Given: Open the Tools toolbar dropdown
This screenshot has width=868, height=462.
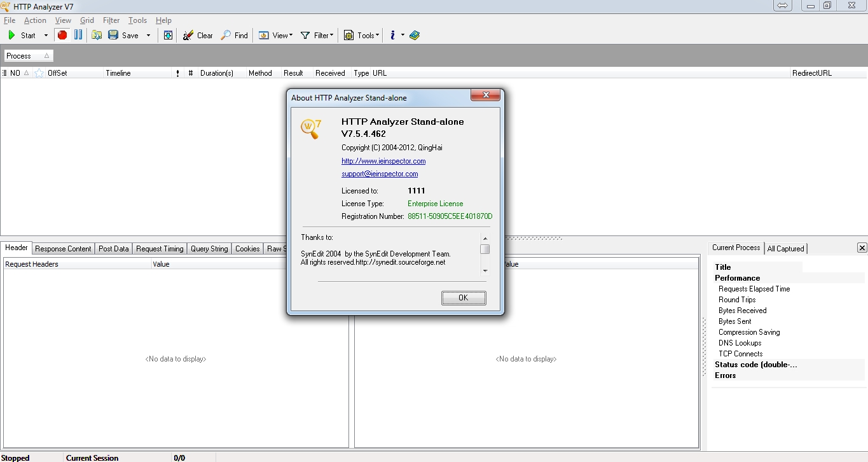Looking at the screenshot, I should click(361, 36).
